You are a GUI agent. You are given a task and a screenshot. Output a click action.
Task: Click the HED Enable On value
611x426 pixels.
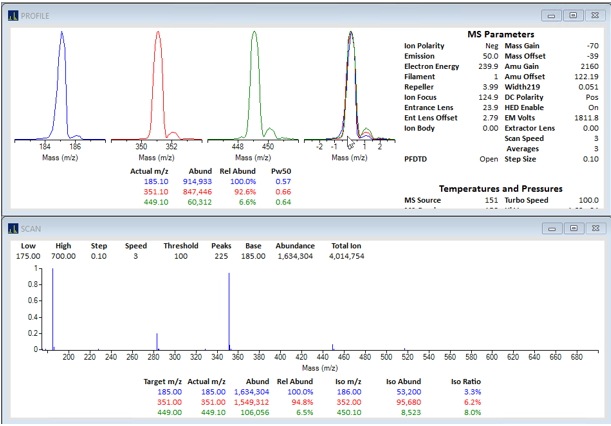click(x=593, y=108)
